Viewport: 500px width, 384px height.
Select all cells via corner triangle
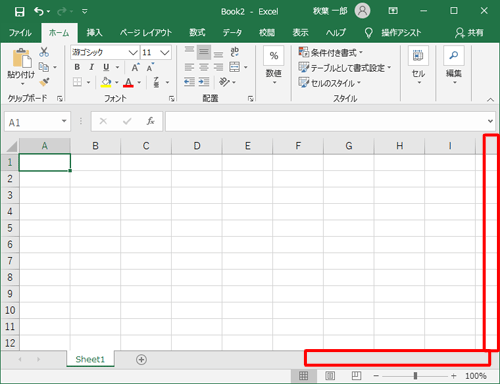[11, 146]
